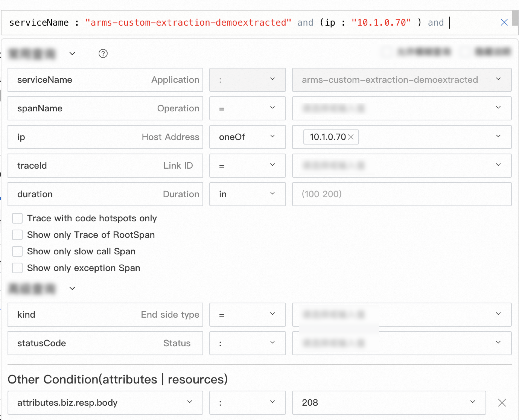
Task: Open the traceId operator equals dropdown
Action: 247,165
